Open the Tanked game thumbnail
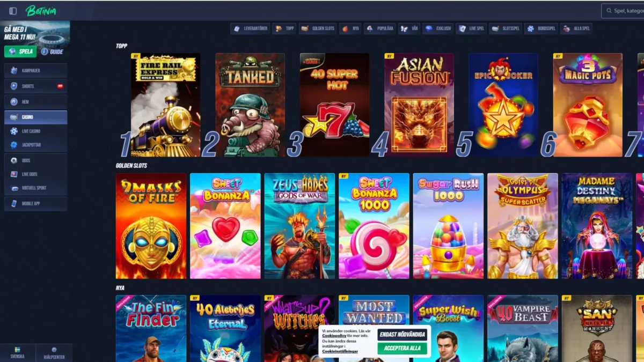The height and width of the screenshot is (362, 644). 250,105
